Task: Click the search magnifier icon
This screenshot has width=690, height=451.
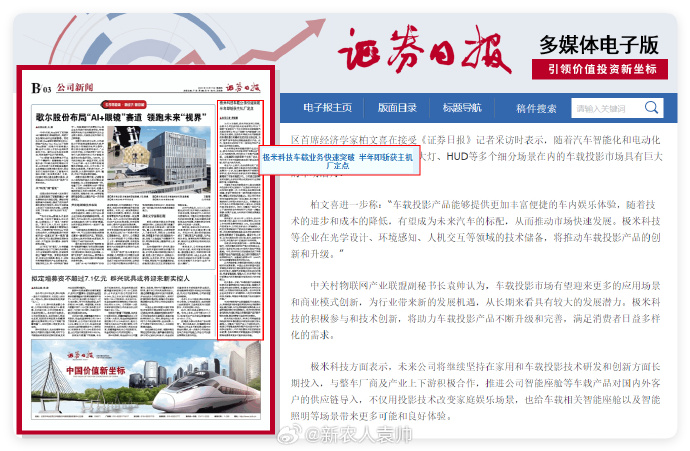Action: click(651, 107)
